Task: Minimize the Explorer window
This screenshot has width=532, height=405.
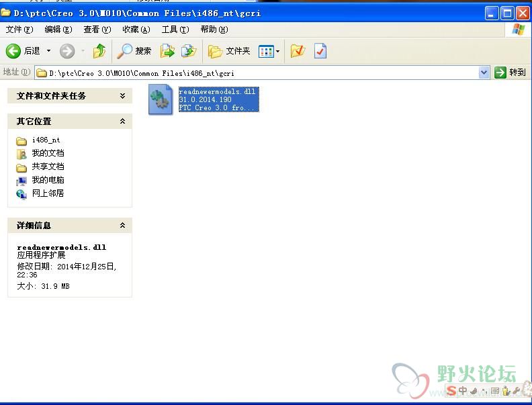Action: [x=491, y=13]
